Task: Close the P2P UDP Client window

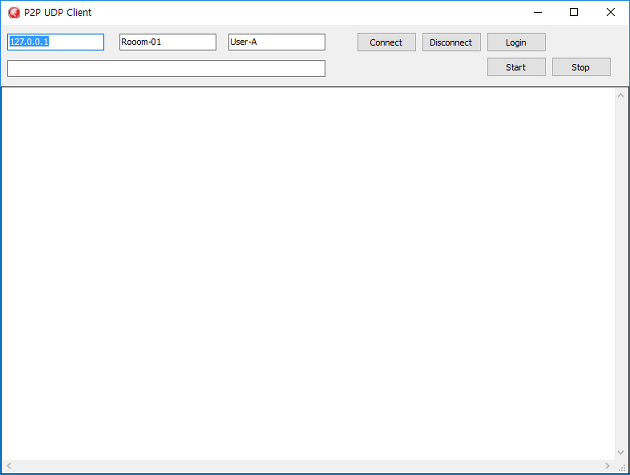Action: (x=611, y=12)
